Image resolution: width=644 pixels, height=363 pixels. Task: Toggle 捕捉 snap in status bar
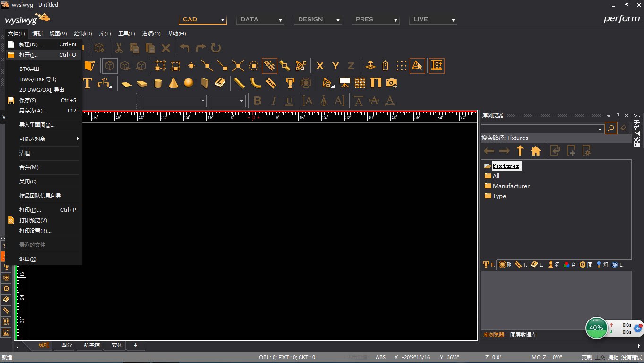(613, 357)
